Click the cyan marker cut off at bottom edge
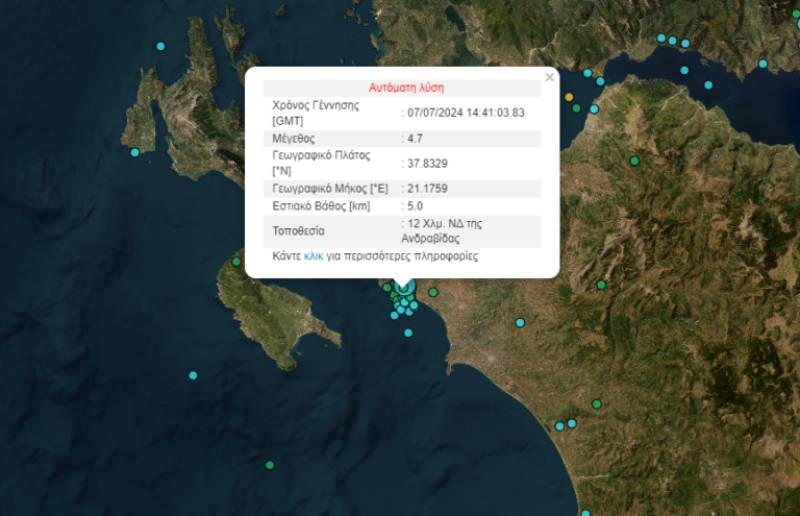This screenshot has height=516, width=800. point(586,513)
